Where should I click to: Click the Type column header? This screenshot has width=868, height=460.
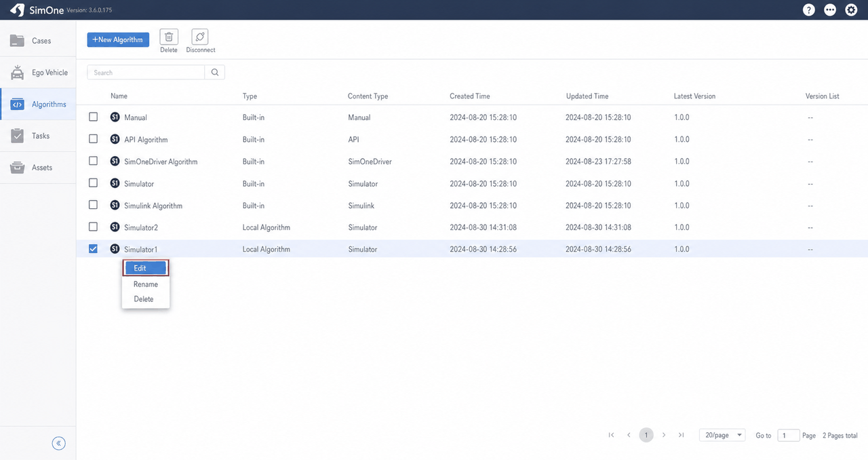250,96
